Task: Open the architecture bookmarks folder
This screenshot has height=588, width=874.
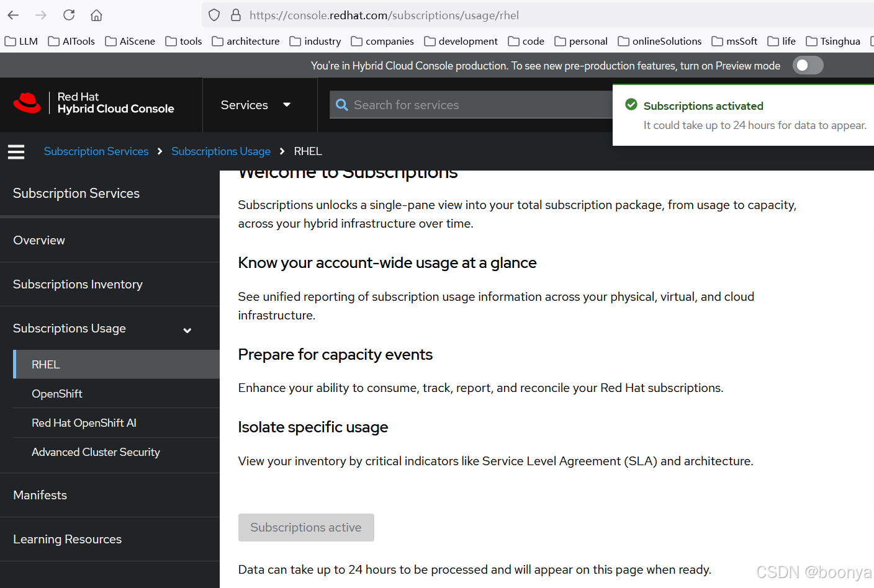Action: (x=246, y=41)
